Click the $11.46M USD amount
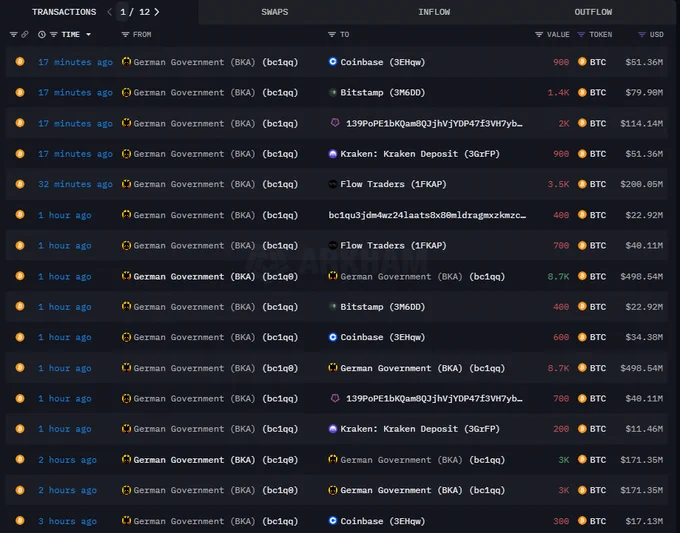 pos(644,428)
